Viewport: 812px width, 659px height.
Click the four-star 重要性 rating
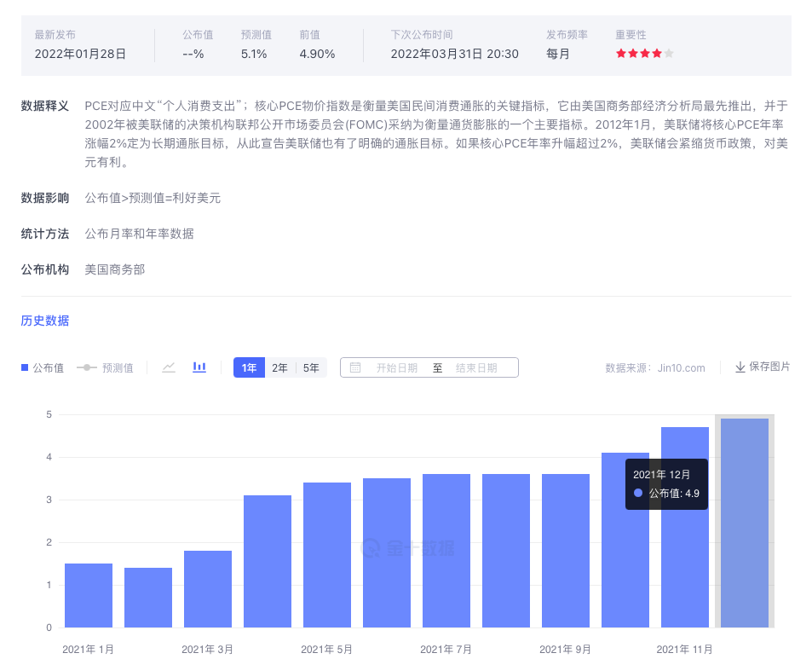645,54
